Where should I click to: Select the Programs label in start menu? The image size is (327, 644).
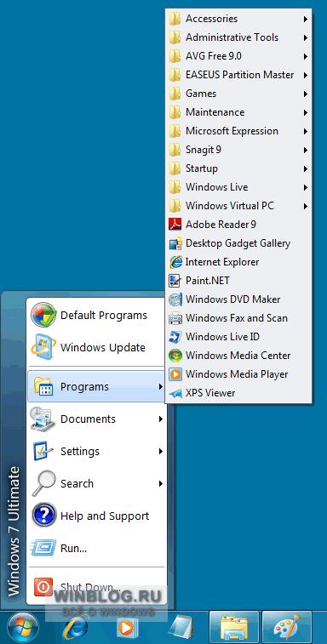tap(84, 387)
